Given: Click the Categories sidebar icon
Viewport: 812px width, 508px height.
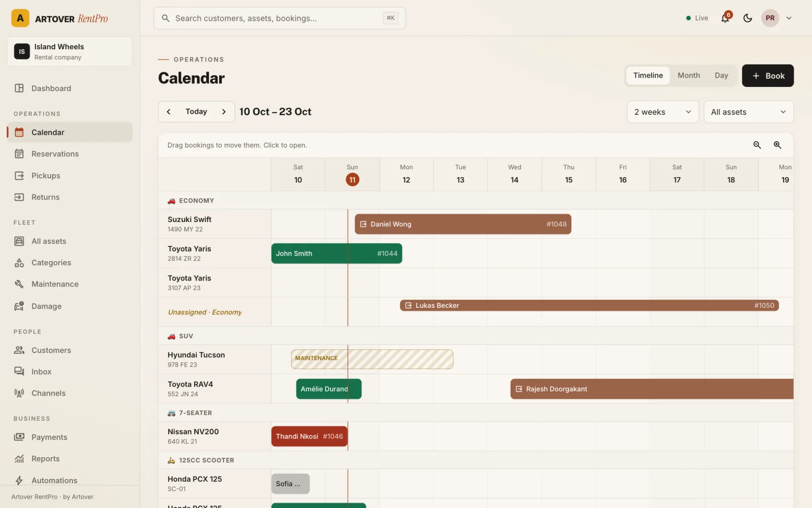Looking at the screenshot, I should click(19, 263).
